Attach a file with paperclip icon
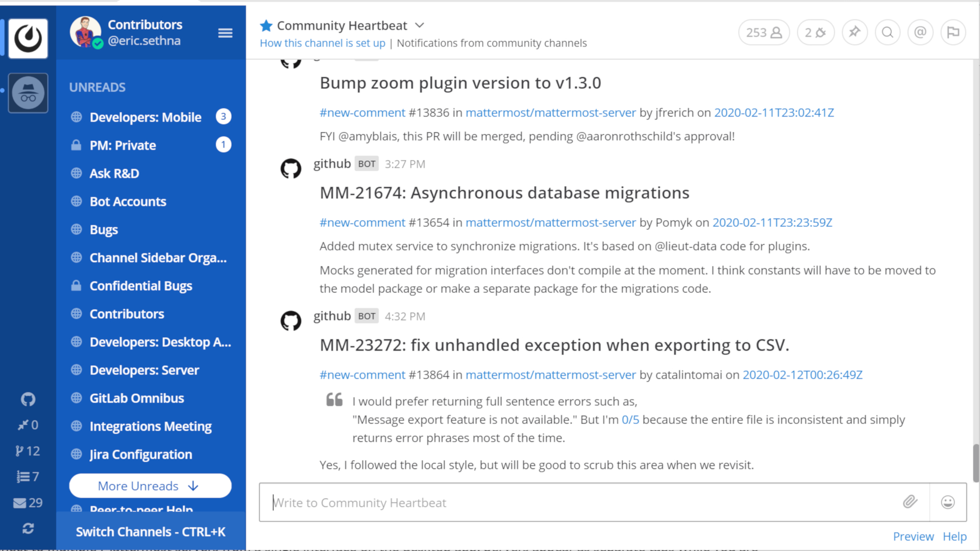This screenshot has width=980, height=551. (x=910, y=502)
